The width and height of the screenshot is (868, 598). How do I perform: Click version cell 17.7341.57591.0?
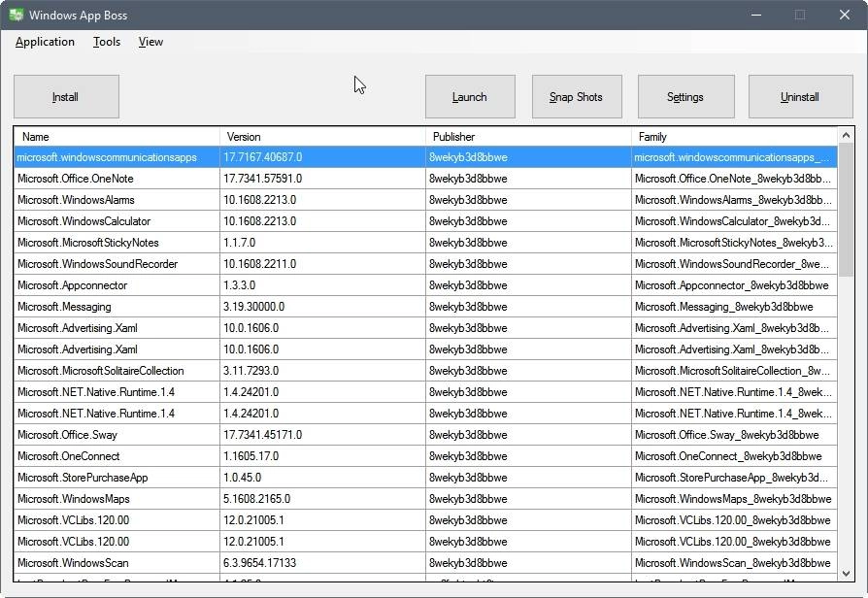pos(322,179)
